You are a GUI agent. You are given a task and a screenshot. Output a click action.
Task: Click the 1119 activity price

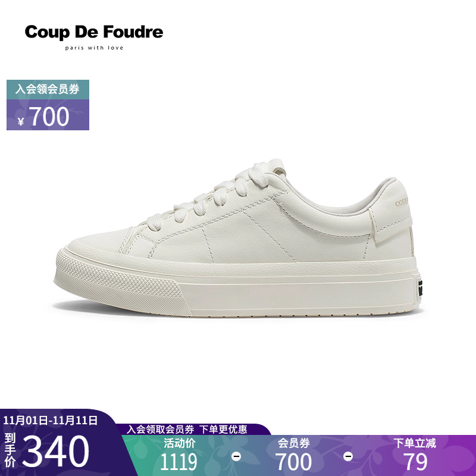[178, 462]
